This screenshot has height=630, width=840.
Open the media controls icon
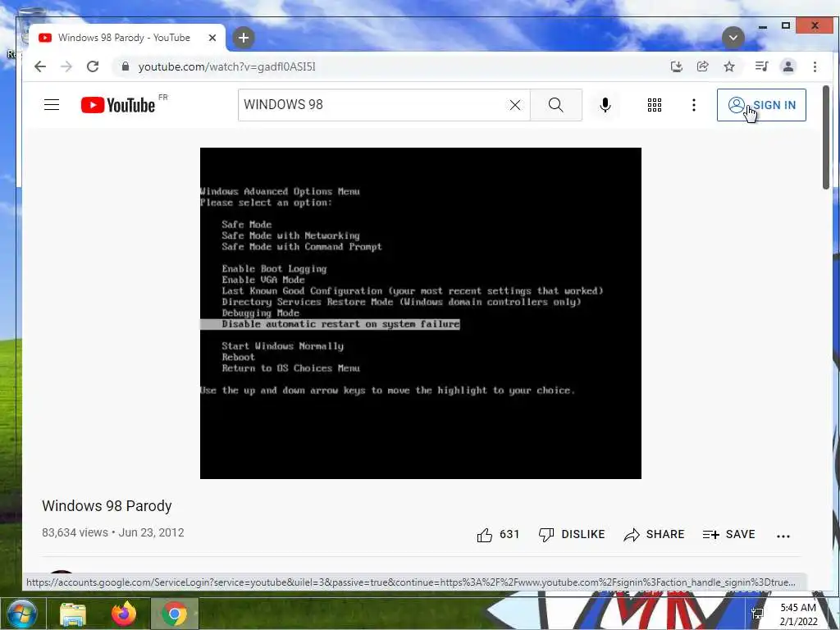tap(761, 66)
